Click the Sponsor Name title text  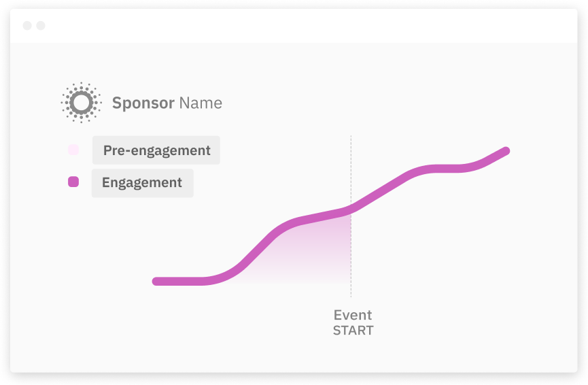(167, 103)
